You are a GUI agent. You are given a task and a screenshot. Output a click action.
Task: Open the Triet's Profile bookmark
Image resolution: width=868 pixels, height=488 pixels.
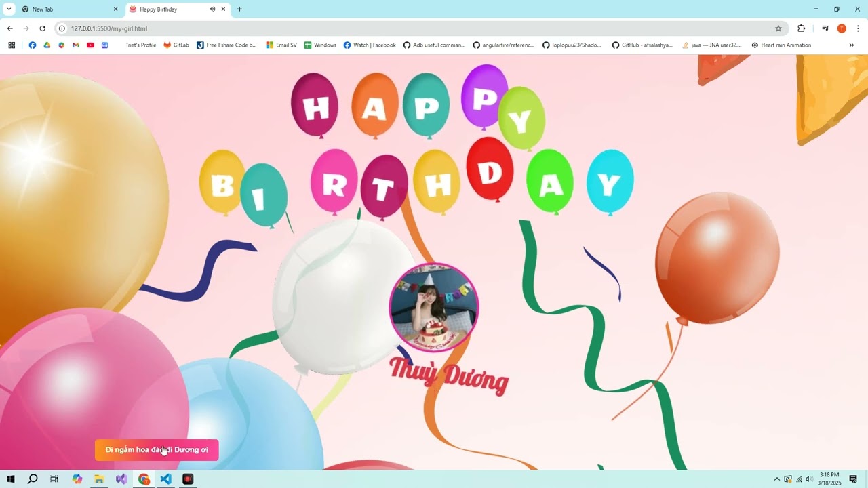140,45
